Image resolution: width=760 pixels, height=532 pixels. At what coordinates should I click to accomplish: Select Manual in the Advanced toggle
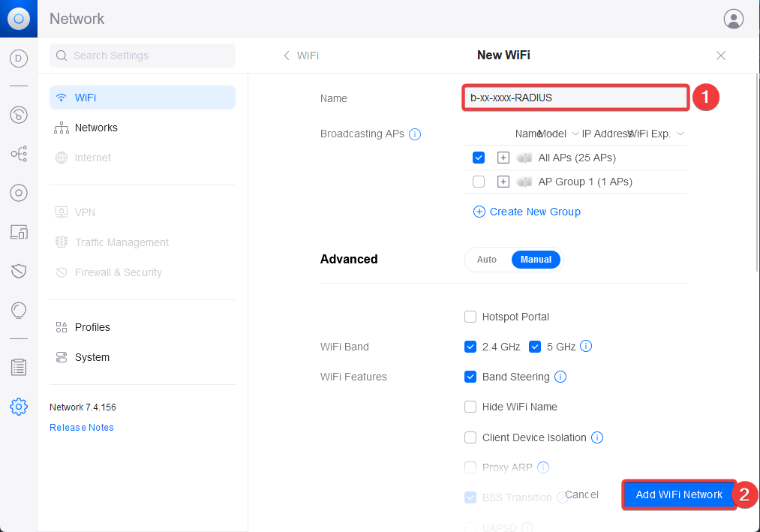pos(536,260)
